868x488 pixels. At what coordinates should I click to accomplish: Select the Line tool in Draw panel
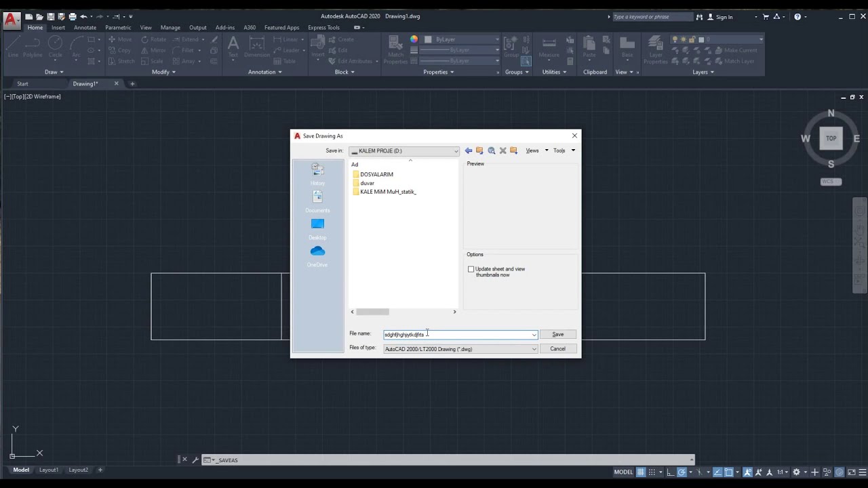click(14, 46)
